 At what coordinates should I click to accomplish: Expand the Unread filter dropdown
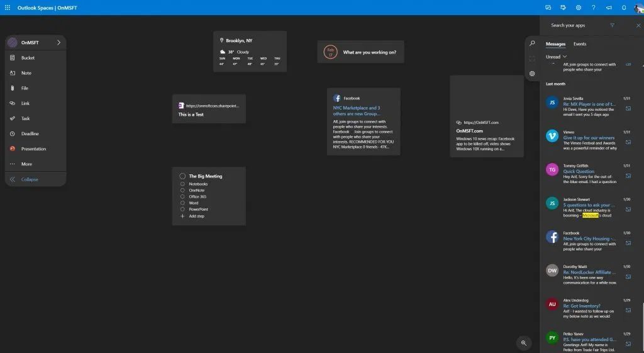(x=556, y=57)
